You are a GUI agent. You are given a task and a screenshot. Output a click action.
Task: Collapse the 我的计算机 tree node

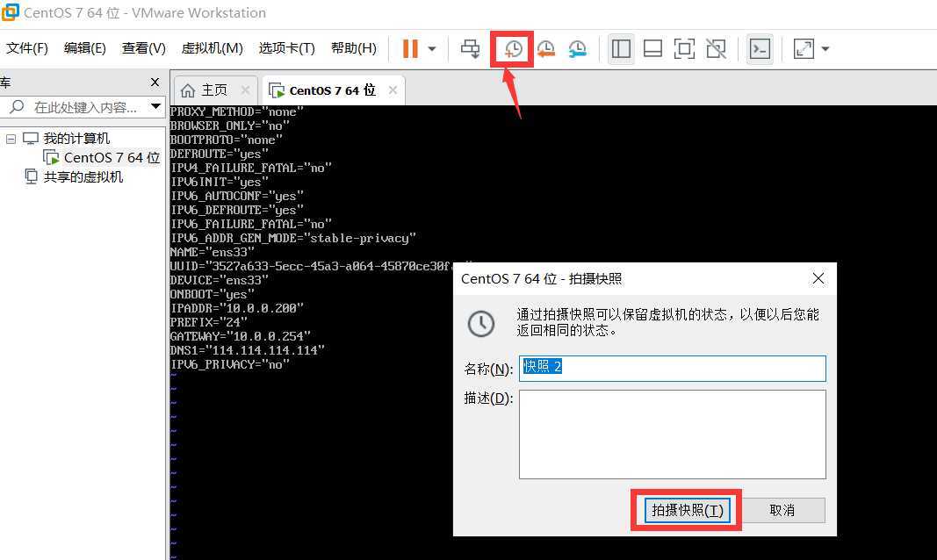(x=11, y=139)
